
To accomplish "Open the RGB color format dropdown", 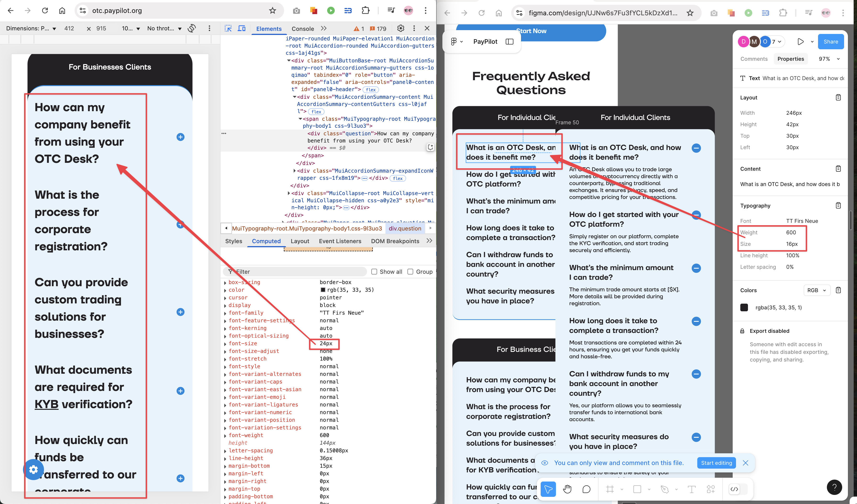I will click(817, 290).
